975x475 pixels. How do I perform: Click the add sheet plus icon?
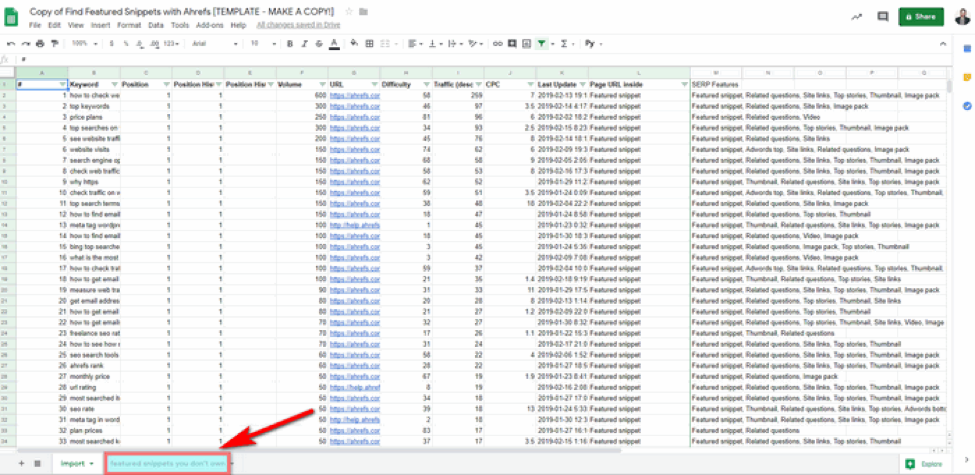21,463
